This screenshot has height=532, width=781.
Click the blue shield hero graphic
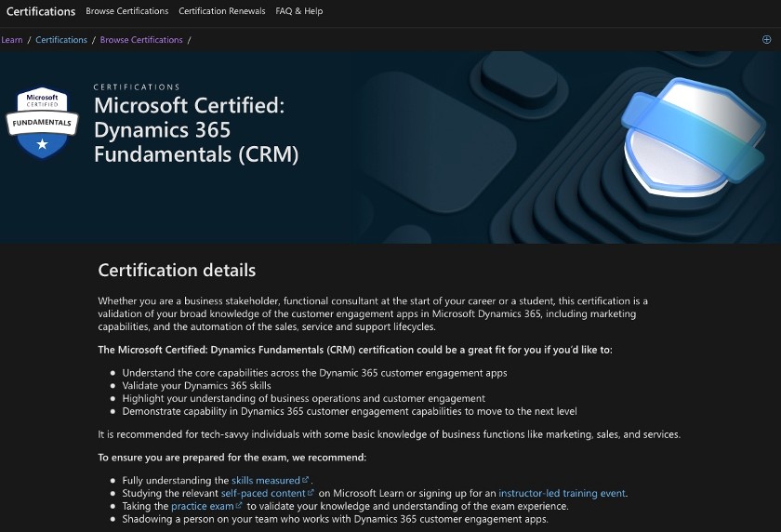[x=677, y=140]
